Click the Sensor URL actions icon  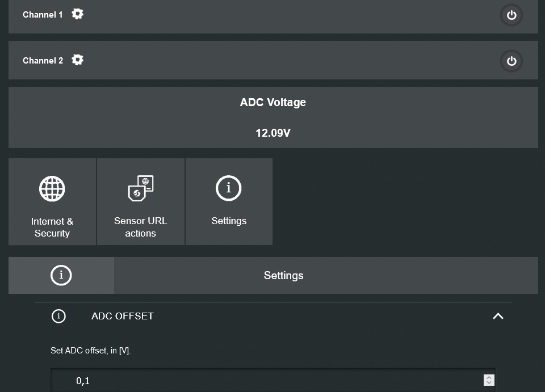(x=141, y=188)
